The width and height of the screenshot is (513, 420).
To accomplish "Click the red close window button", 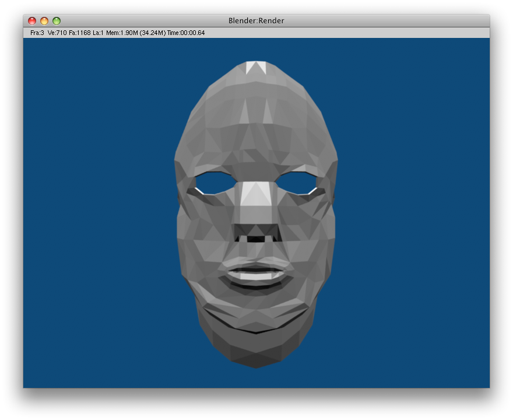I will 32,21.
